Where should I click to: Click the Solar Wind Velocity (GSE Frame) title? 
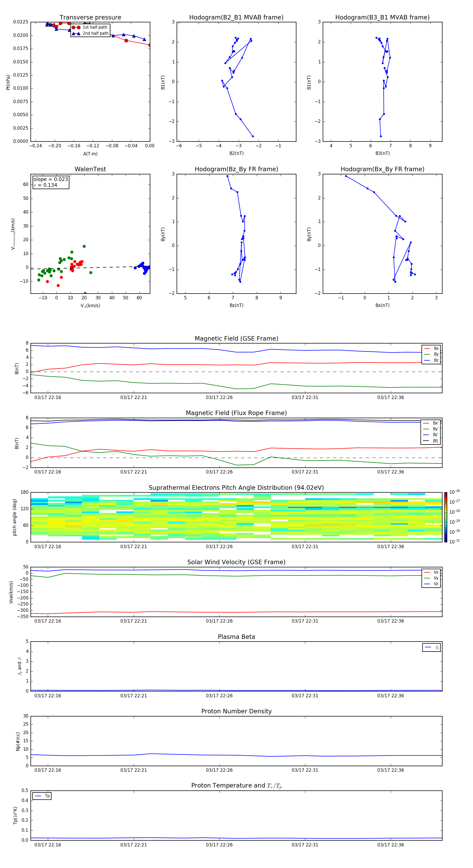[236, 562]
